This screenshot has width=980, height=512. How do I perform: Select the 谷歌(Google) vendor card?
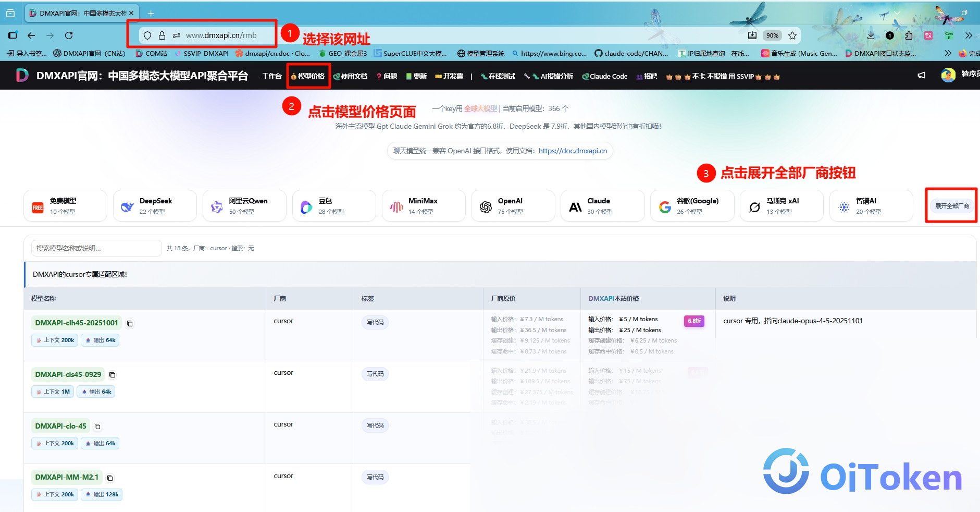692,206
